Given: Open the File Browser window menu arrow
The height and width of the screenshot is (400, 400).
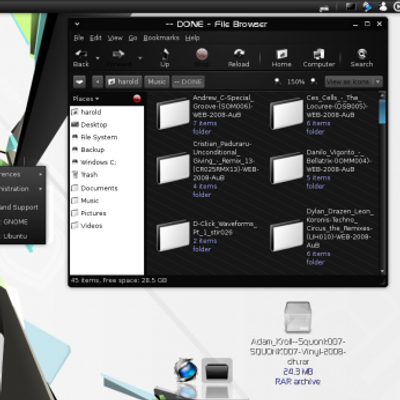Looking at the screenshot, I should (77, 24).
